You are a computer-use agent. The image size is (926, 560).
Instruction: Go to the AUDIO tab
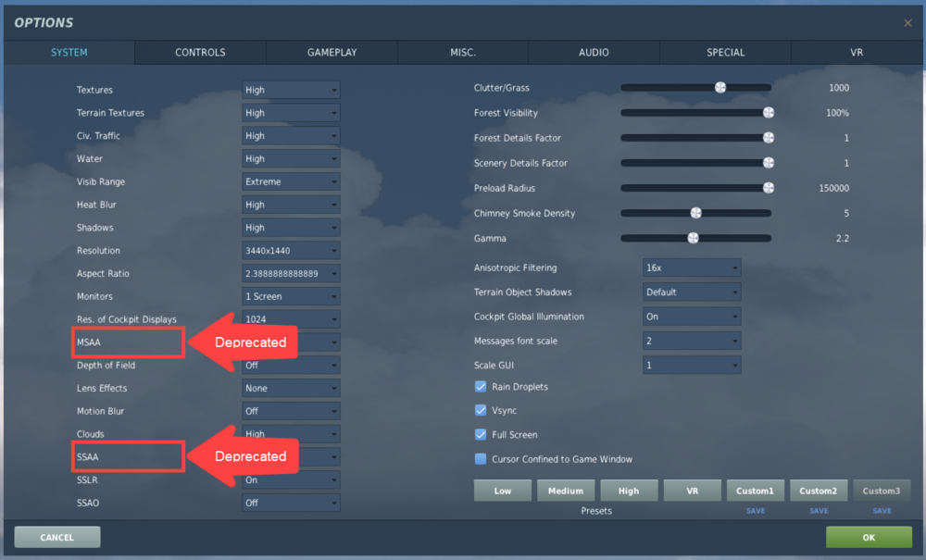[x=594, y=53]
